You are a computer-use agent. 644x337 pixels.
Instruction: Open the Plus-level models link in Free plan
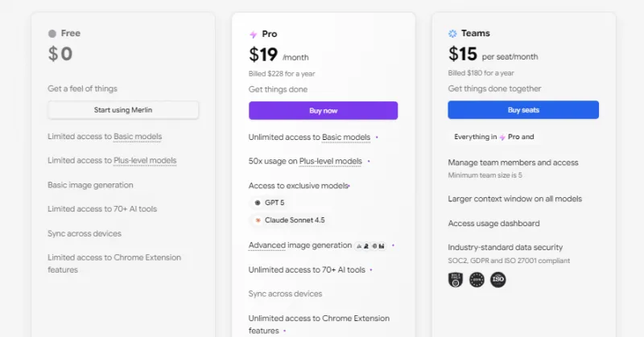(146, 161)
